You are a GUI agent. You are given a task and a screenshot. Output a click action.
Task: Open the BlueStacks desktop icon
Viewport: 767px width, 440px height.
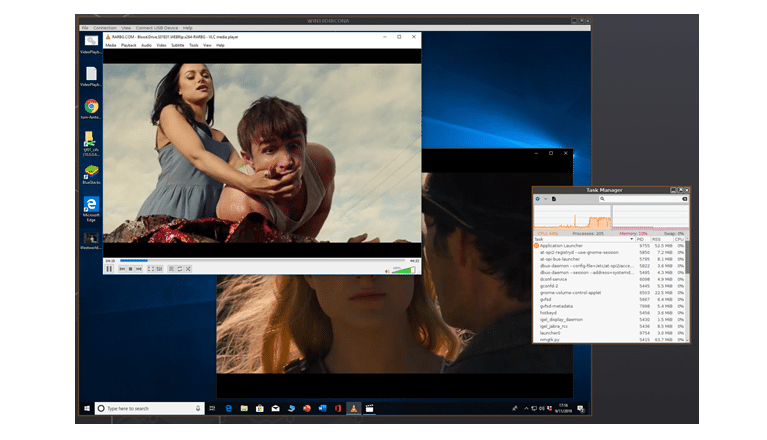click(91, 175)
